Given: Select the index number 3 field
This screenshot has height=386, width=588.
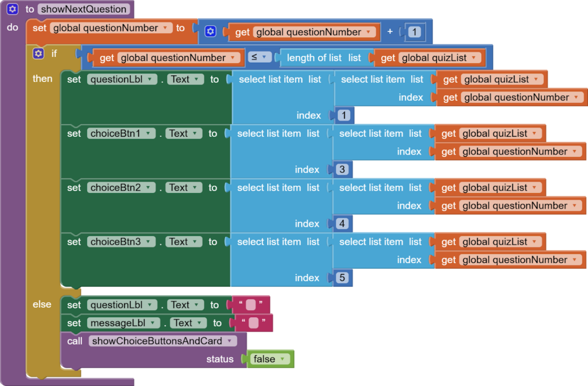Looking at the screenshot, I should pyautogui.click(x=342, y=169).
